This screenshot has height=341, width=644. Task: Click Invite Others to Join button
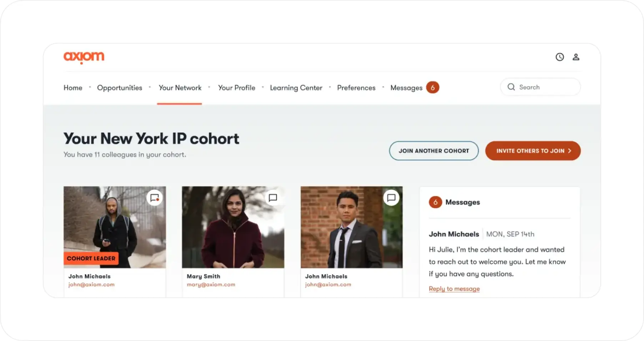coord(533,151)
